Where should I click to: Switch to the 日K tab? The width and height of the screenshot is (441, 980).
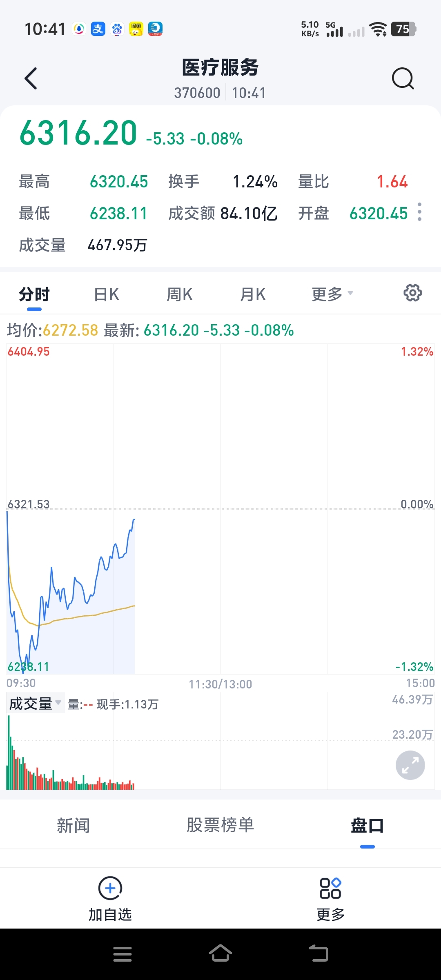pyautogui.click(x=106, y=294)
